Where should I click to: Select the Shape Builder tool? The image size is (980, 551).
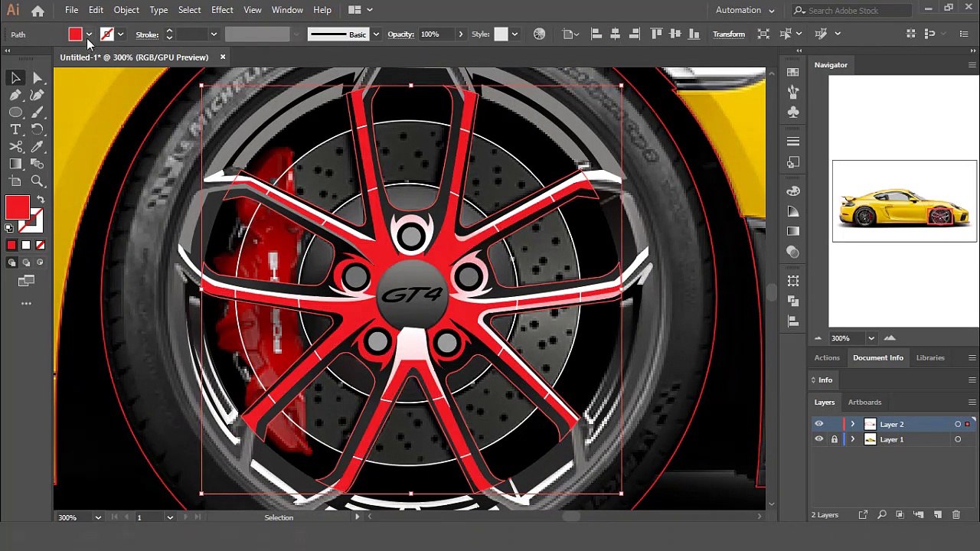(x=38, y=164)
